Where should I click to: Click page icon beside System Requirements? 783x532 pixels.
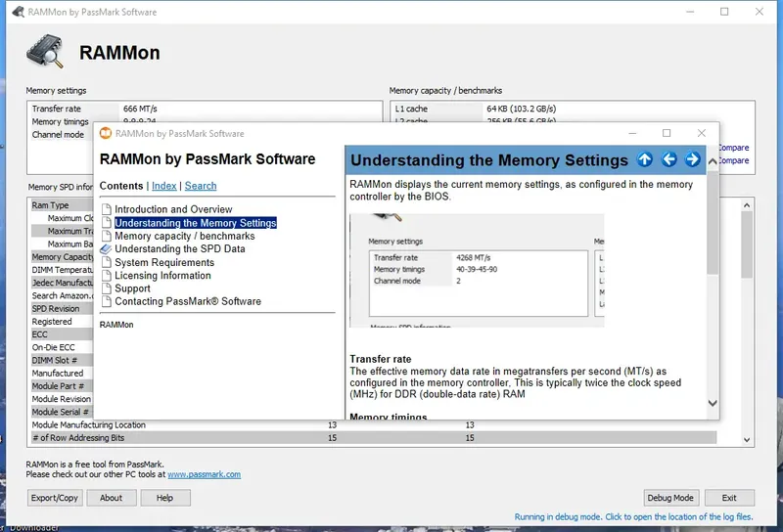(106, 262)
